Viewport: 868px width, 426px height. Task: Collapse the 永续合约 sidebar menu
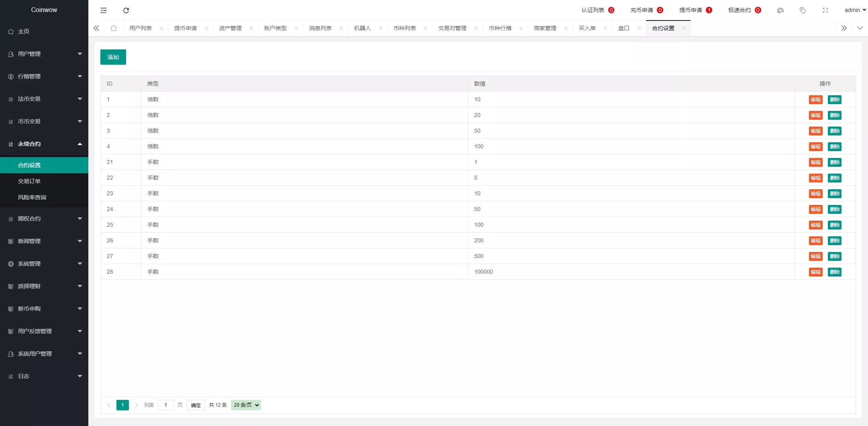coord(44,144)
